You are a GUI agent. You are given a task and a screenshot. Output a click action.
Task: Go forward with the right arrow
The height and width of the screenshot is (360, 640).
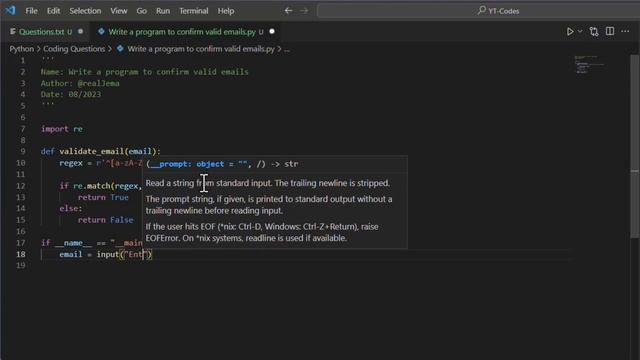304,11
